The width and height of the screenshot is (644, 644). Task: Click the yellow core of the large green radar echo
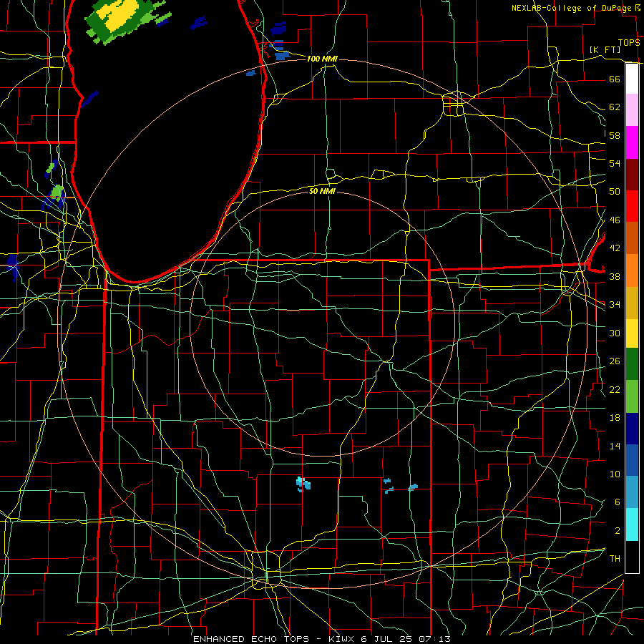click(x=120, y=16)
